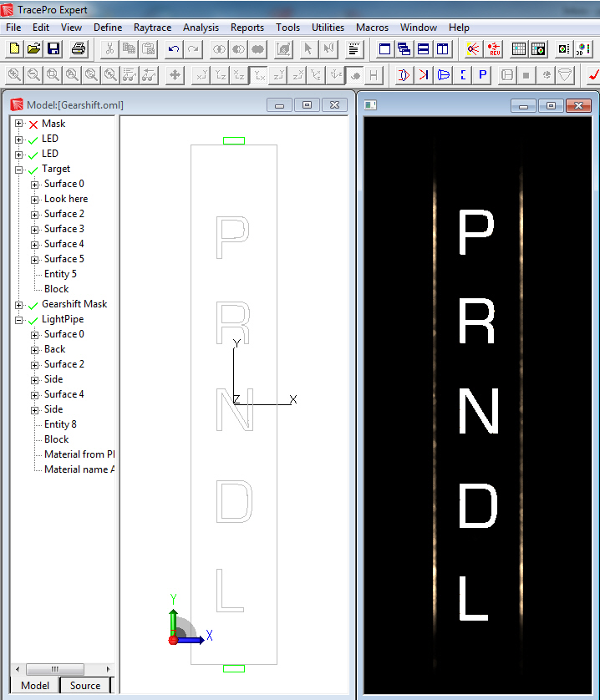Undo the last action
This screenshot has width=600, height=700.
[x=174, y=48]
